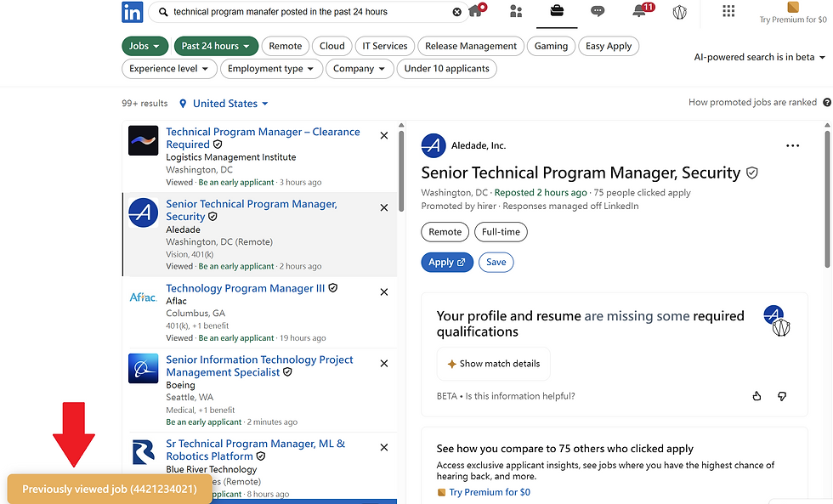This screenshot has height=504, width=833.
Task: Dismiss the Blue River Technology job
Action: (384, 447)
